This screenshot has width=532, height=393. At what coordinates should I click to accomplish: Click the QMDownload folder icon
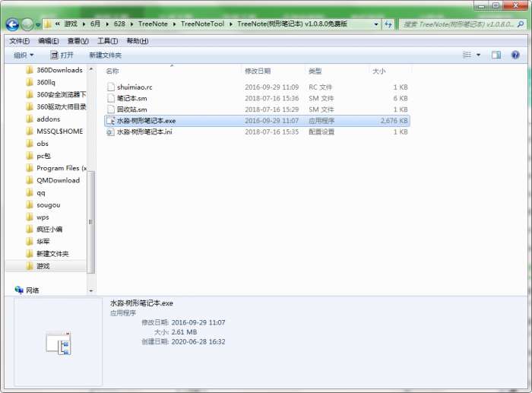pos(30,180)
